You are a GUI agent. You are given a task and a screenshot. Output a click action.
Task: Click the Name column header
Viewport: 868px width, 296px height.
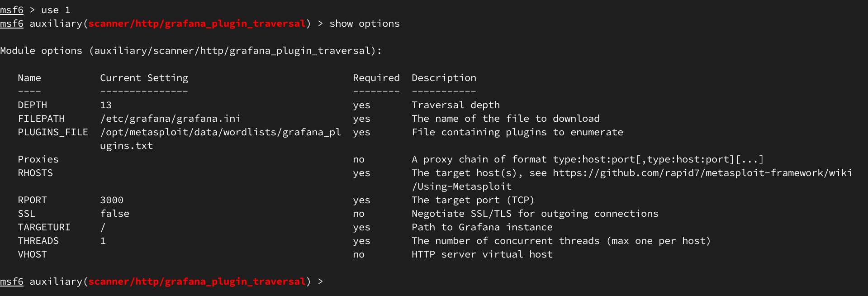(x=29, y=78)
